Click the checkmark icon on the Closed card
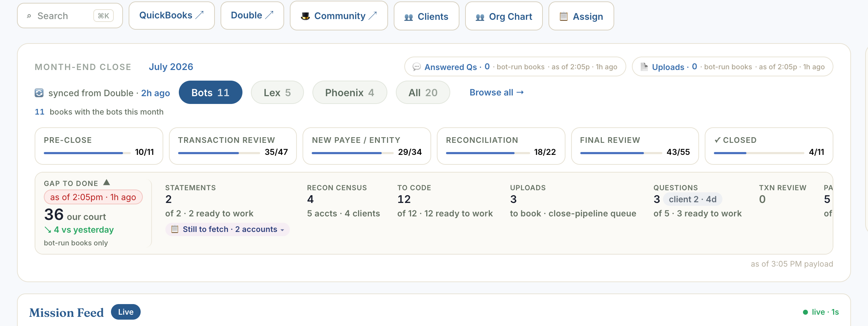The height and width of the screenshot is (326, 868). click(x=717, y=140)
